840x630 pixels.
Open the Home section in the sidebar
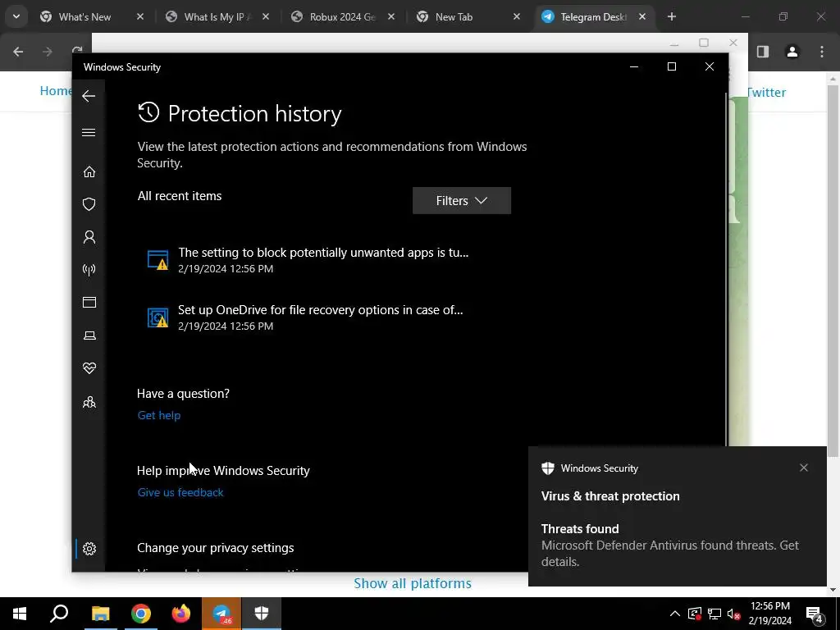click(x=89, y=171)
